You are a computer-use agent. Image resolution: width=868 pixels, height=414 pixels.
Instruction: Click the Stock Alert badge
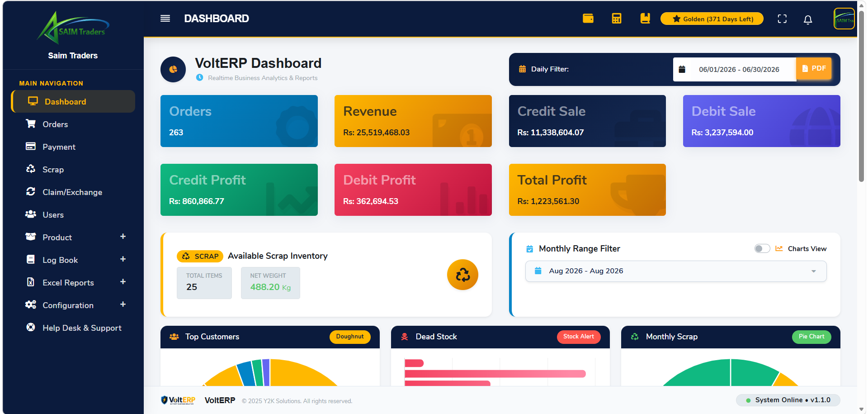(579, 337)
